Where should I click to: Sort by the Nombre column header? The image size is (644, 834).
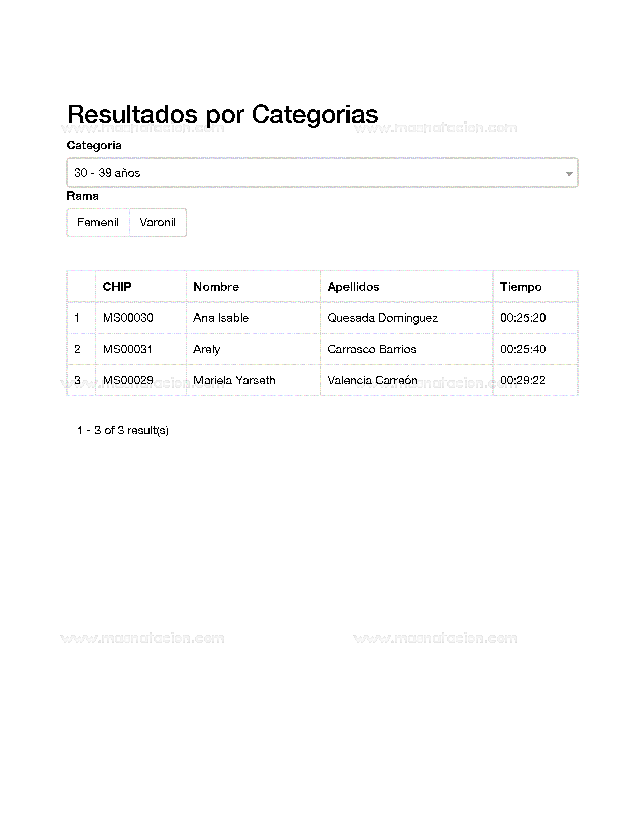click(x=216, y=287)
